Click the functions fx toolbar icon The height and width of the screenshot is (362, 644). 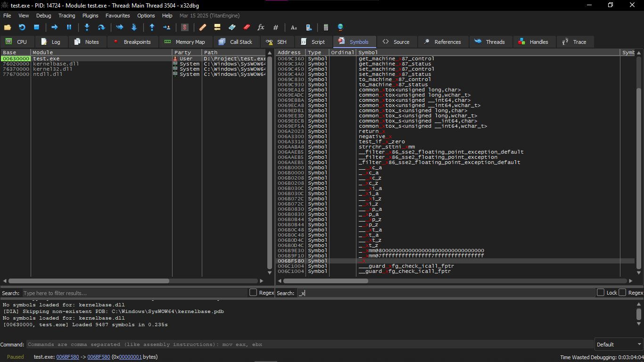coord(261,27)
